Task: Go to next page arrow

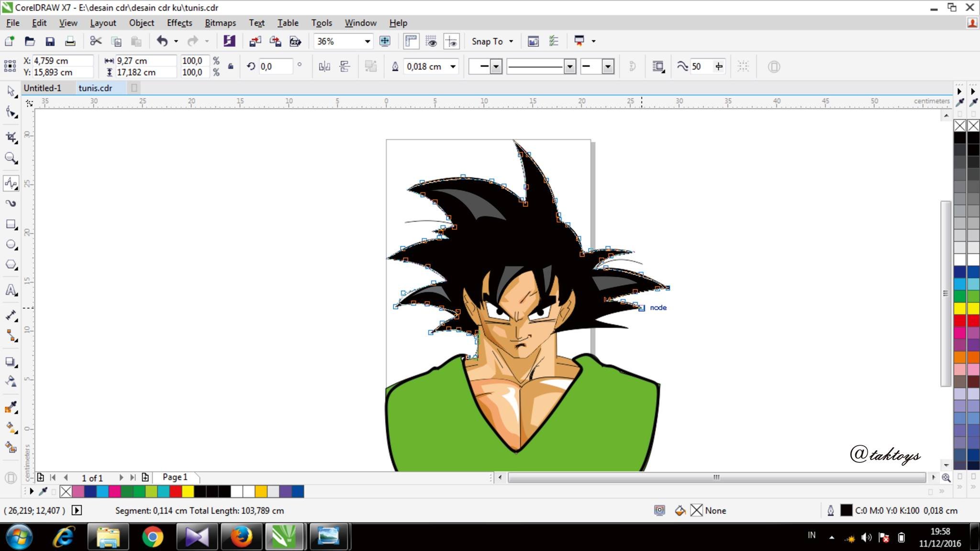Action: coord(121,477)
